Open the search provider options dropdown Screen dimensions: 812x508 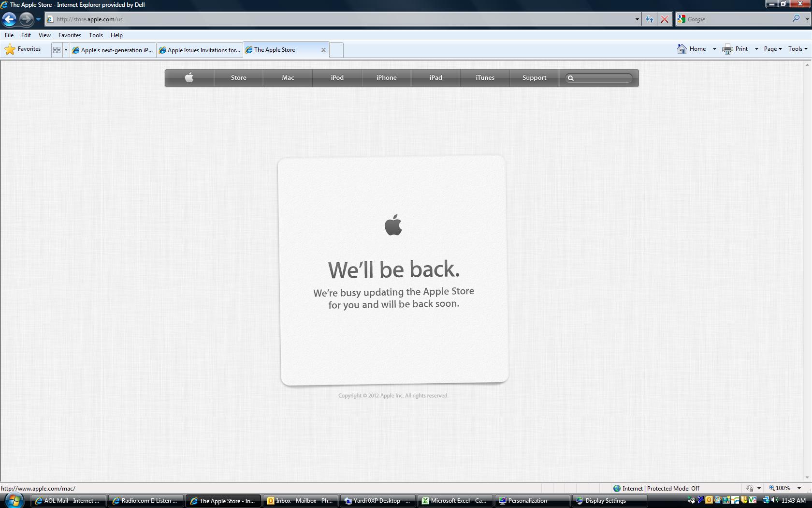click(807, 19)
